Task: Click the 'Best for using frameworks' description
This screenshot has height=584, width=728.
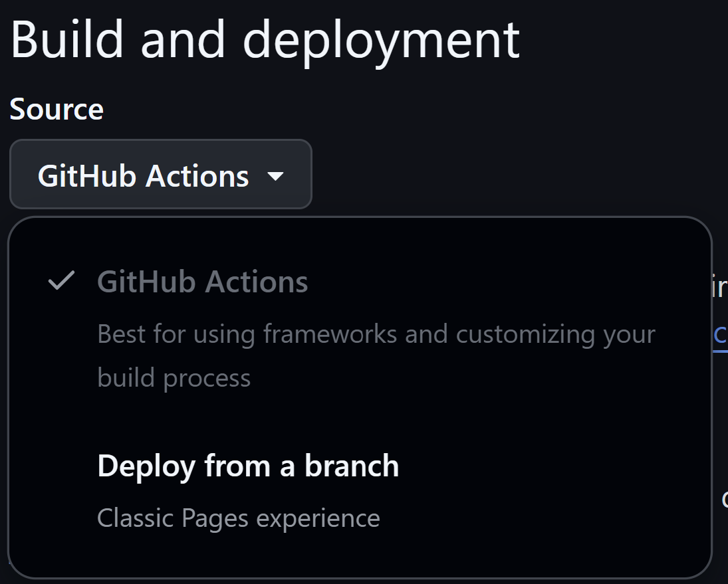Action: pos(376,334)
